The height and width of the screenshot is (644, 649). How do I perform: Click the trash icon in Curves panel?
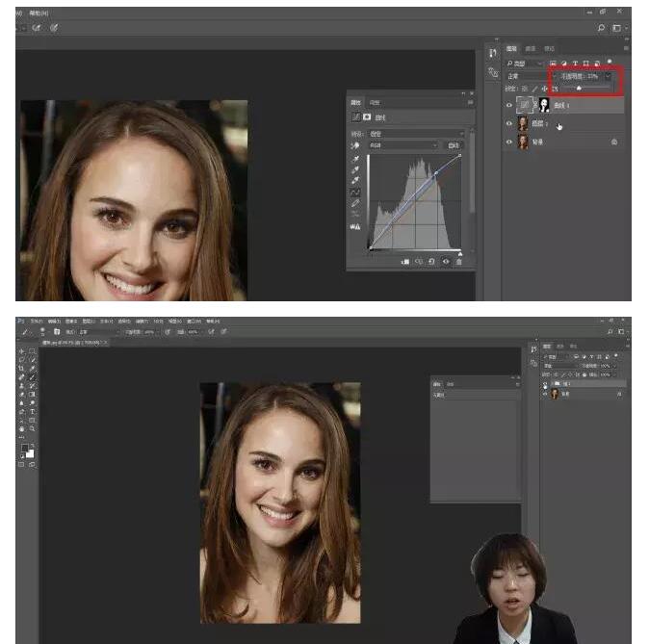tap(459, 261)
